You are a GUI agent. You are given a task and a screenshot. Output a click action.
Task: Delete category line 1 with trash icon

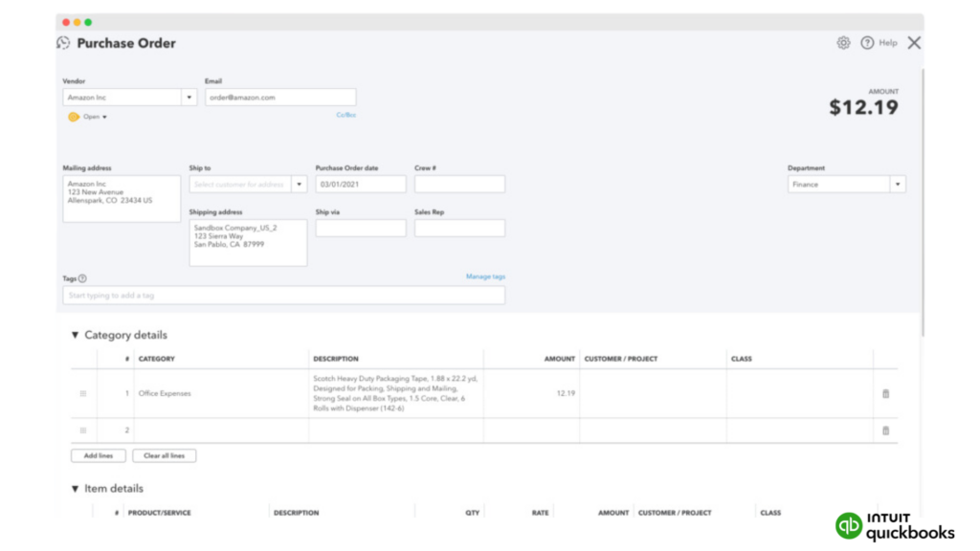pyautogui.click(x=885, y=393)
